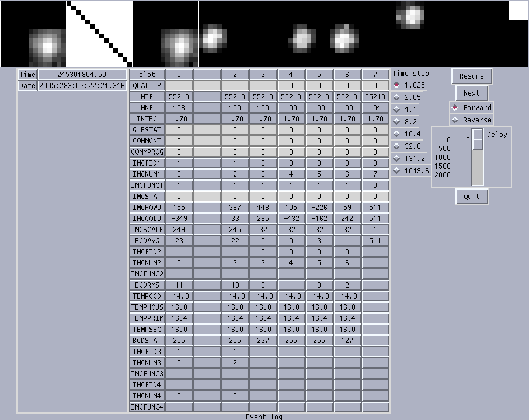Click the IMGSTAT row label
This screenshot has height=420, width=529.
(x=147, y=197)
